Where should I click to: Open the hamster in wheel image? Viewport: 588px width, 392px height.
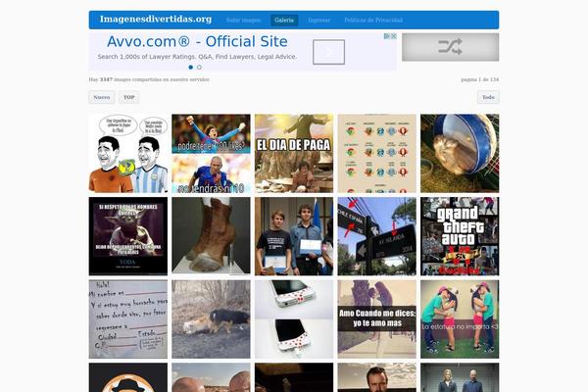[460, 154]
